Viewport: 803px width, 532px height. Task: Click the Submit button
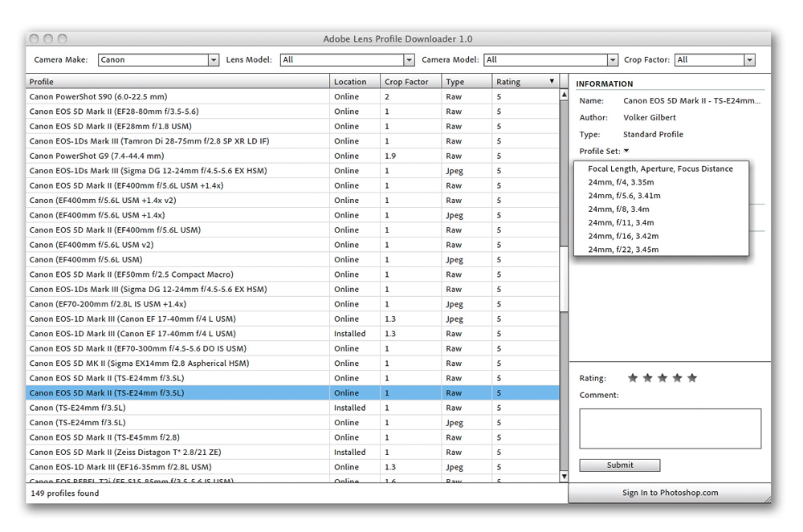pos(620,465)
